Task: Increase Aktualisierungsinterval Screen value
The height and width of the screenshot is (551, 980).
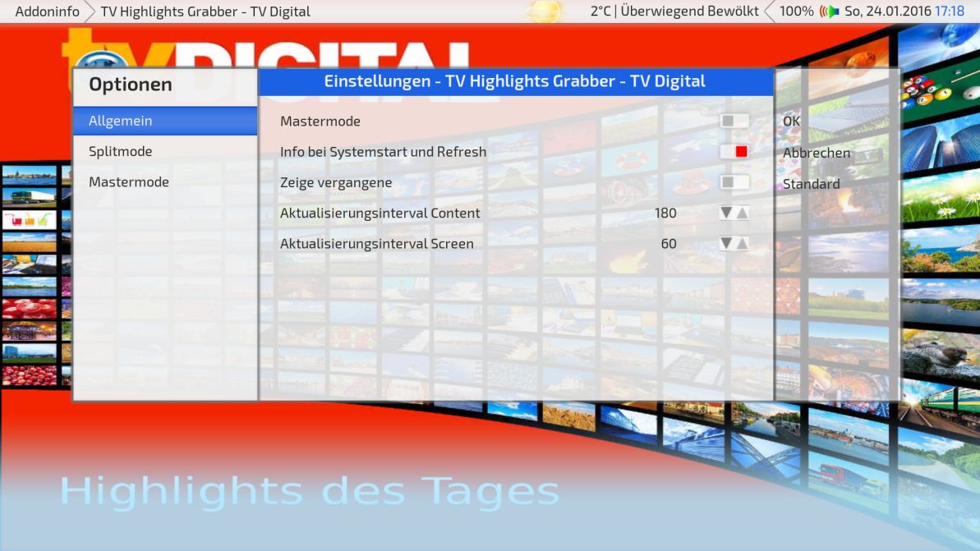Action: tap(742, 243)
